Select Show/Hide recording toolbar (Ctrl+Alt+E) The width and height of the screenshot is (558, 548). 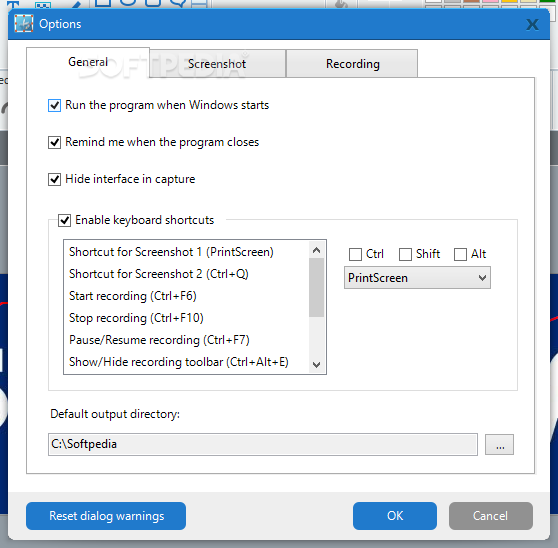[186, 362]
